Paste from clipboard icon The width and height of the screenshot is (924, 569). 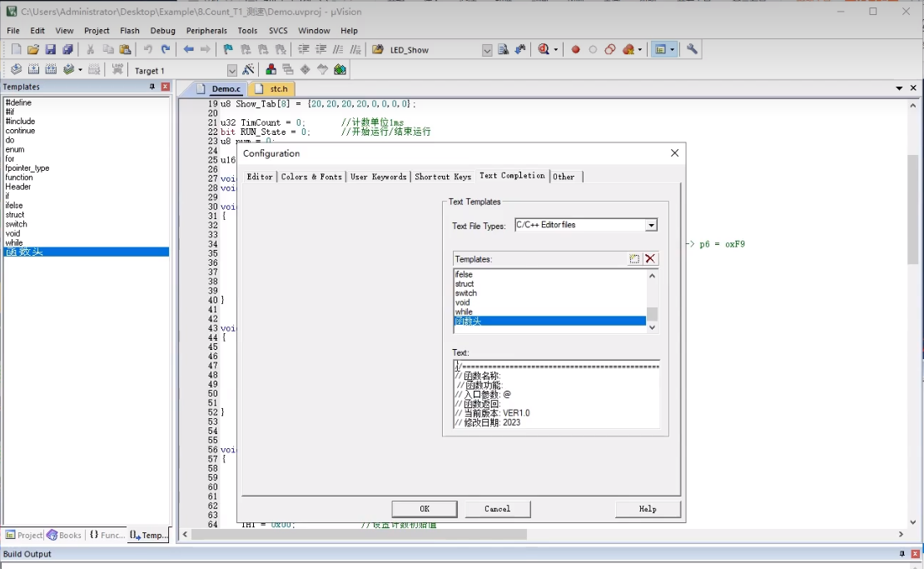tap(125, 49)
